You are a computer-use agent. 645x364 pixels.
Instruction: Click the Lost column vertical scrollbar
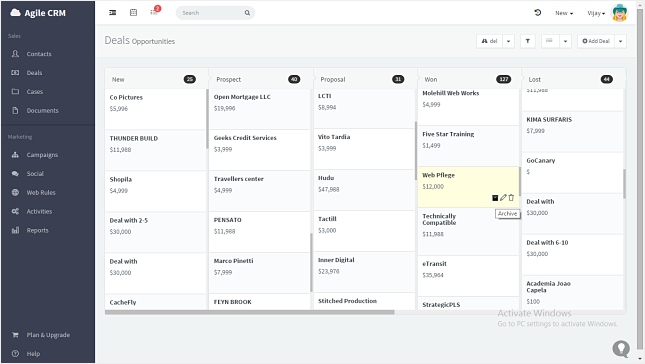(x=624, y=183)
